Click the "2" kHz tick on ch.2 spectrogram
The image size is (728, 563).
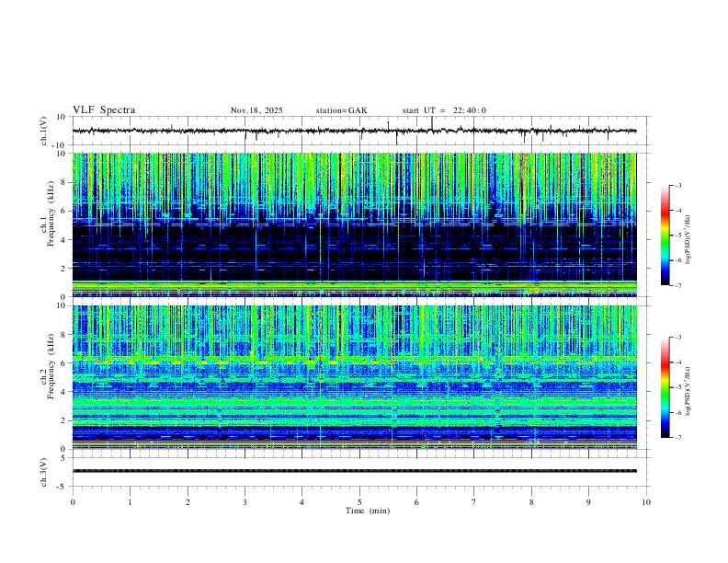tap(63, 420)
